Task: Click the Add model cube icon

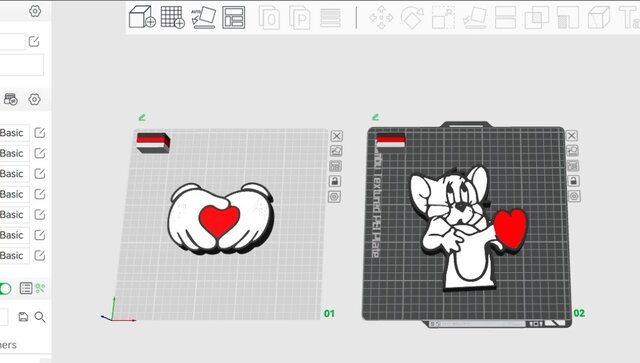Action: (142, 17)
